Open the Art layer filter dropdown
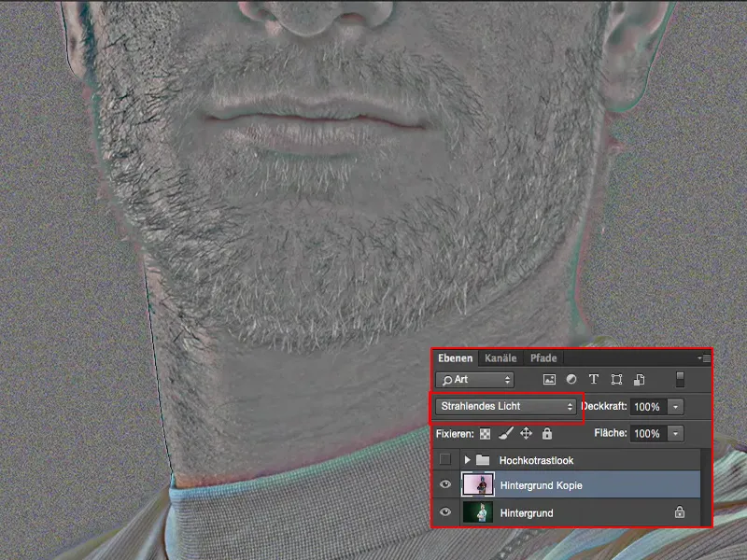Viewport: 747px width, 560px height. click(474, 380)
